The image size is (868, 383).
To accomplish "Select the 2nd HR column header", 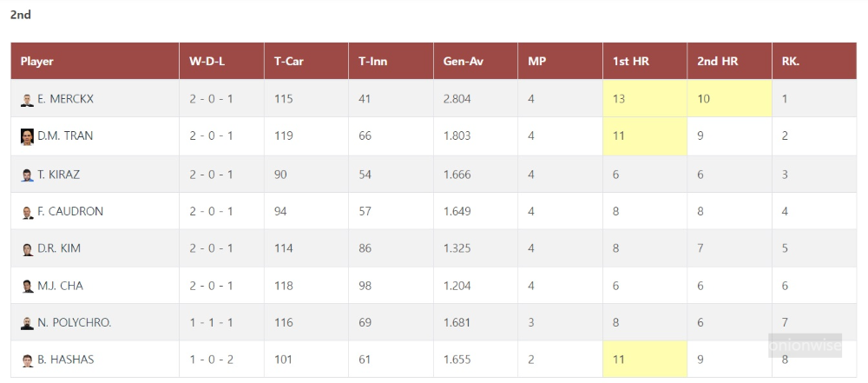I will (x=730, y=61).
